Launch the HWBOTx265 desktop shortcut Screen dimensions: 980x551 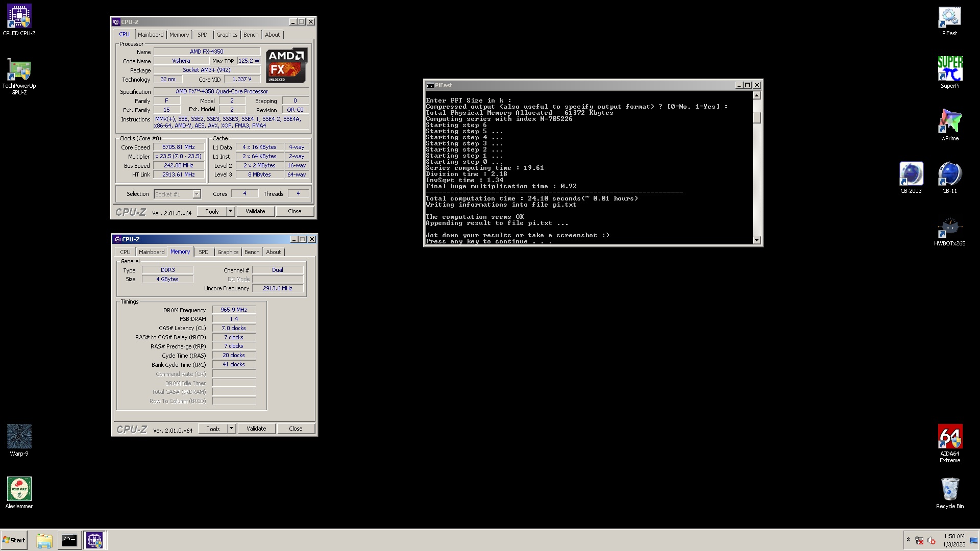click(x=949, y=231)
